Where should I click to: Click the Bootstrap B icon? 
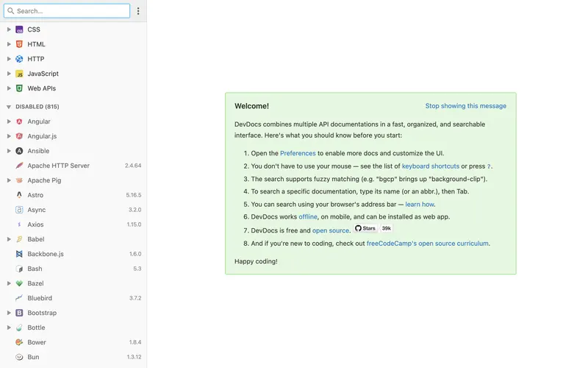pyautogui.click(x=19, y=313)
